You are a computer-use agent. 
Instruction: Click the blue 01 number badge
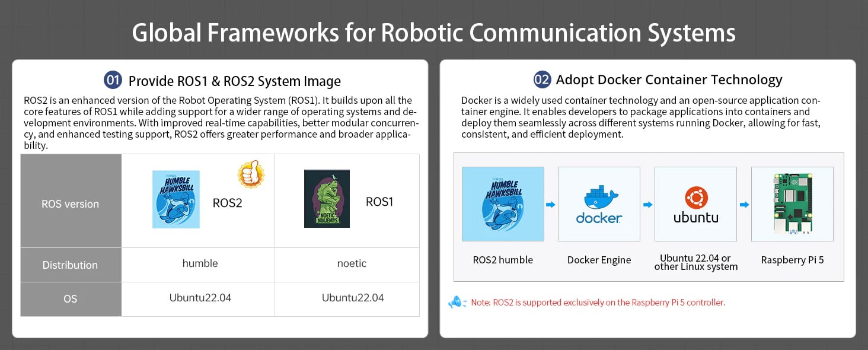[113, 80]
